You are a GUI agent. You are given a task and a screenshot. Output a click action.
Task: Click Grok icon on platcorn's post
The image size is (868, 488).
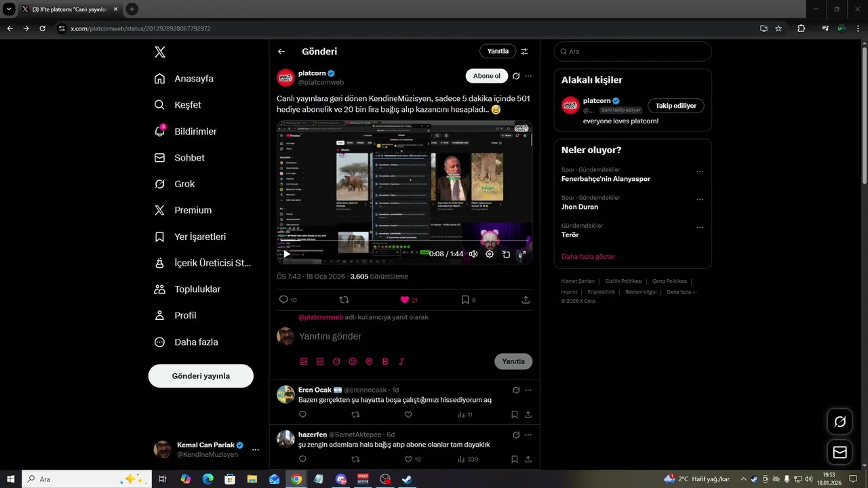[x=516, y=76]
